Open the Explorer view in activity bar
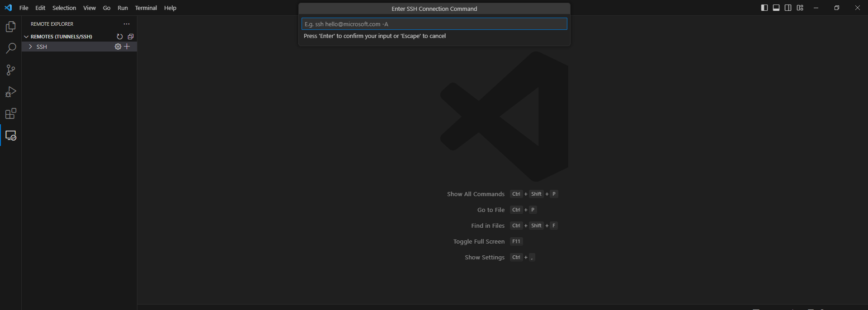868x310 pixels. (x=11, y=27)
